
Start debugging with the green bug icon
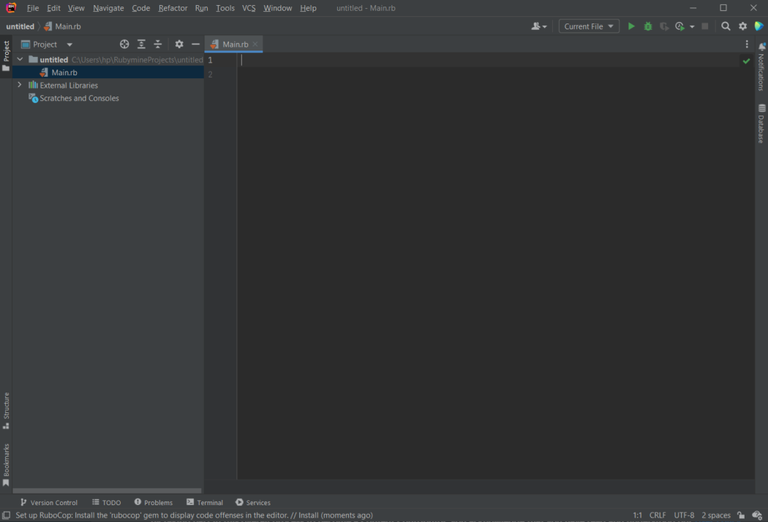point(648,26)
